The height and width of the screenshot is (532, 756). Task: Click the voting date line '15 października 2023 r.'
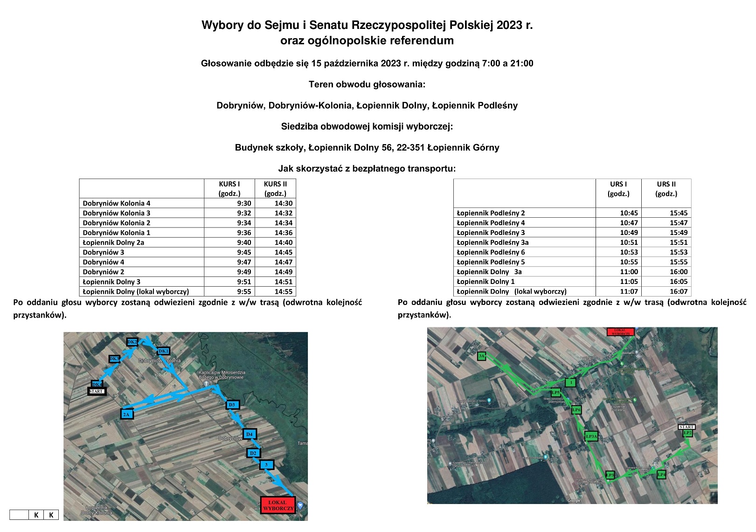click(x=367, y=63)
